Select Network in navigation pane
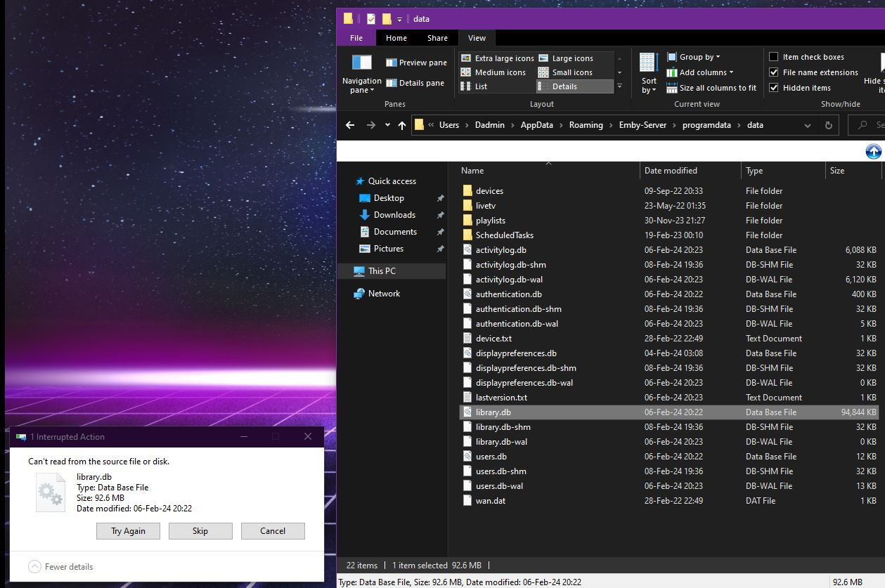 (x=377, y=294)
